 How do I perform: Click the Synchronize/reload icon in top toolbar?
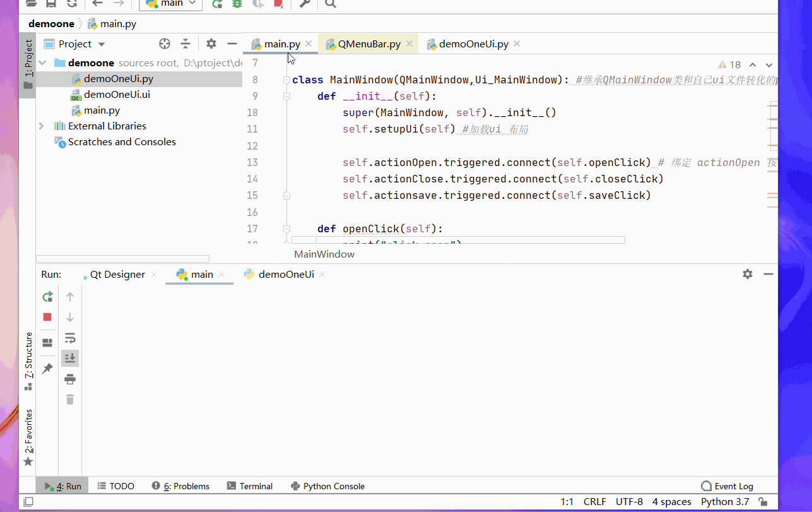[72, 3]
